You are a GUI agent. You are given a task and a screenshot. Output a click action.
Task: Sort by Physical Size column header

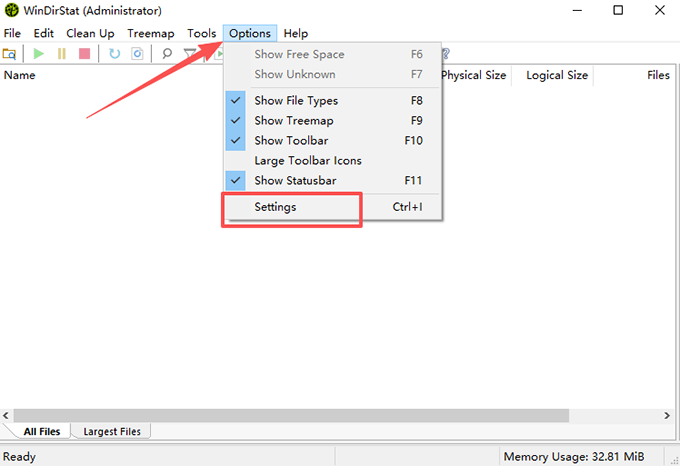pyautogui.click(x=474, y=75)
